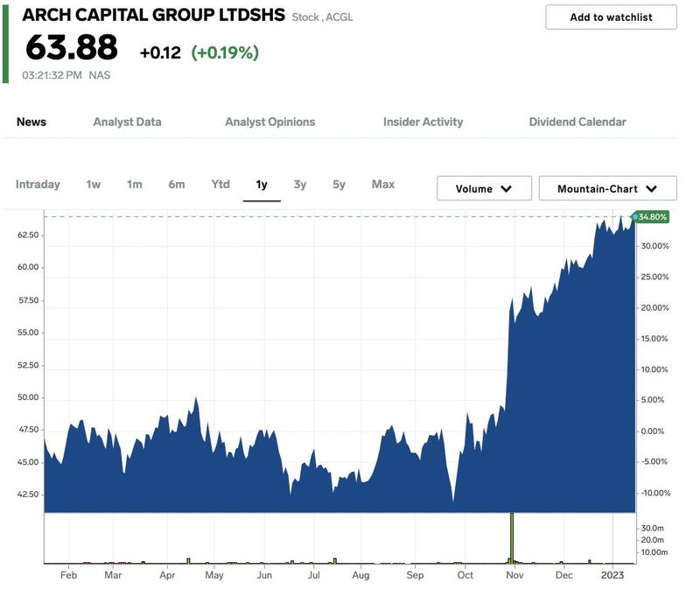The image size is (700, 590).
Task: Open the Volume dropdown
Action: click(x=485, y=188)
